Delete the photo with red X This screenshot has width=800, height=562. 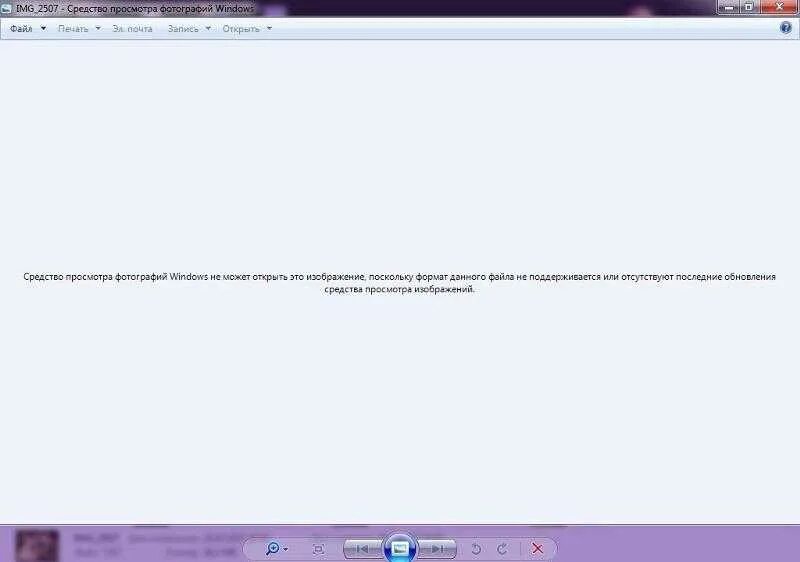coord(537,549)
